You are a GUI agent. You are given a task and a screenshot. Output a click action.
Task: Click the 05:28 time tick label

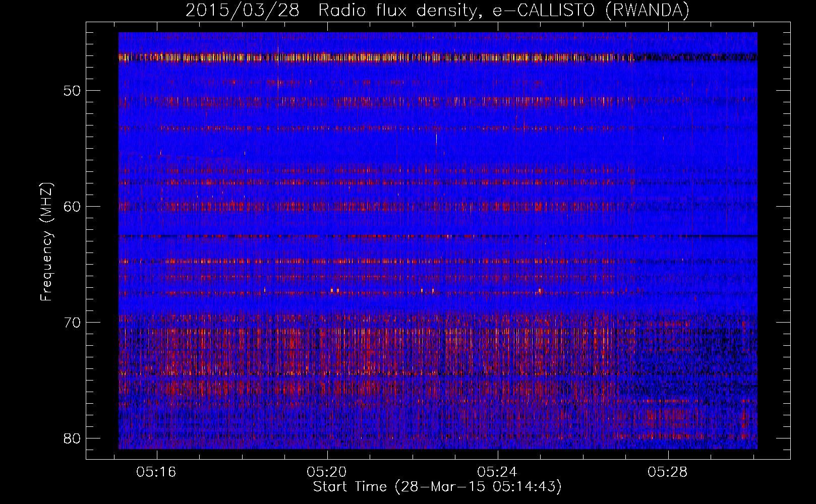click(x=668, y=472)
